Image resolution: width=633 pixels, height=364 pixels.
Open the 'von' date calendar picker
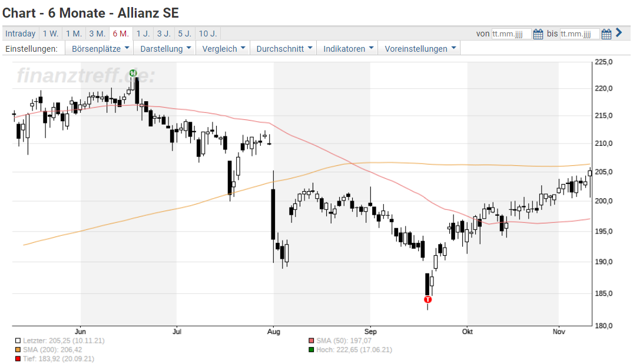point(538,34)
